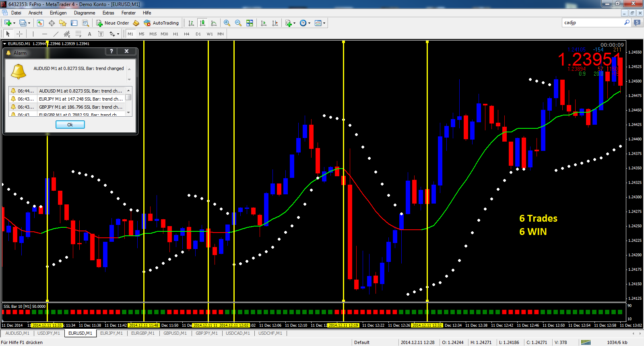This screenshot has width=644, height=346.
Task: Expand the arrows objects dropdown
Action: (x=118, y=34)
